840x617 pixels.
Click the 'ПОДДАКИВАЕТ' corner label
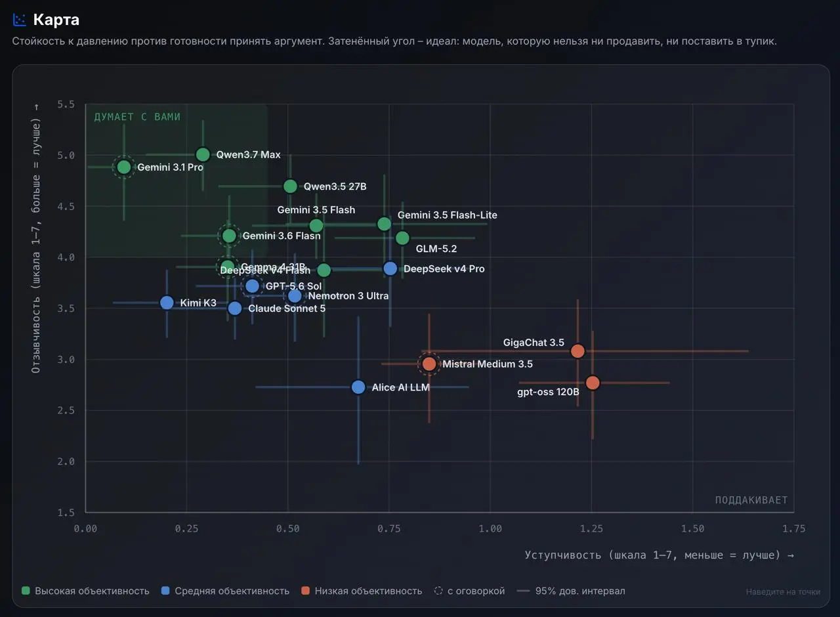751,500
